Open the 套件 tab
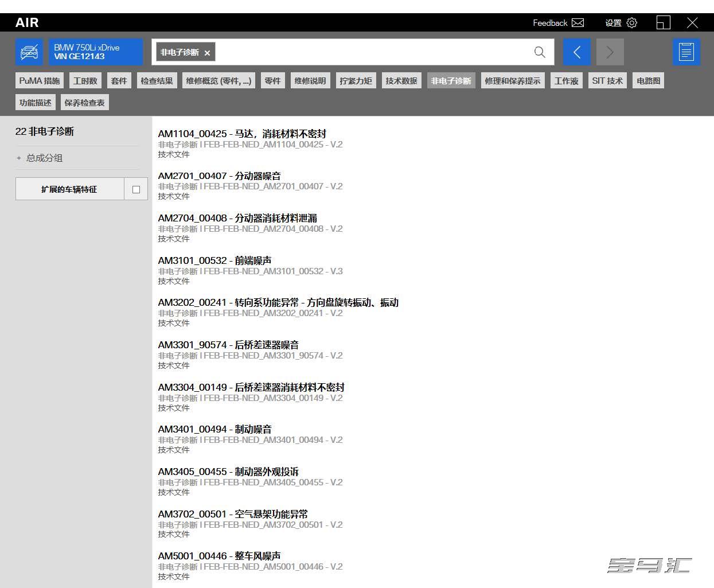 tap(119, 81)
